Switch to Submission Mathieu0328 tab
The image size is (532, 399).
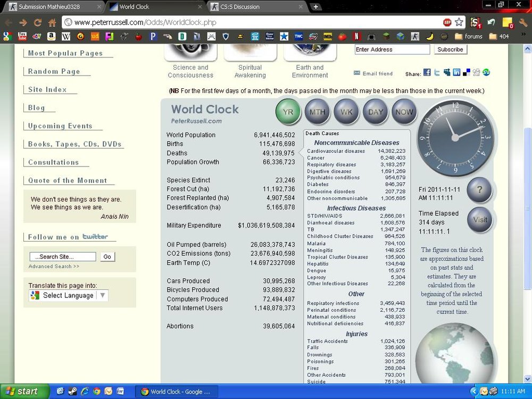tap(54, 7)
